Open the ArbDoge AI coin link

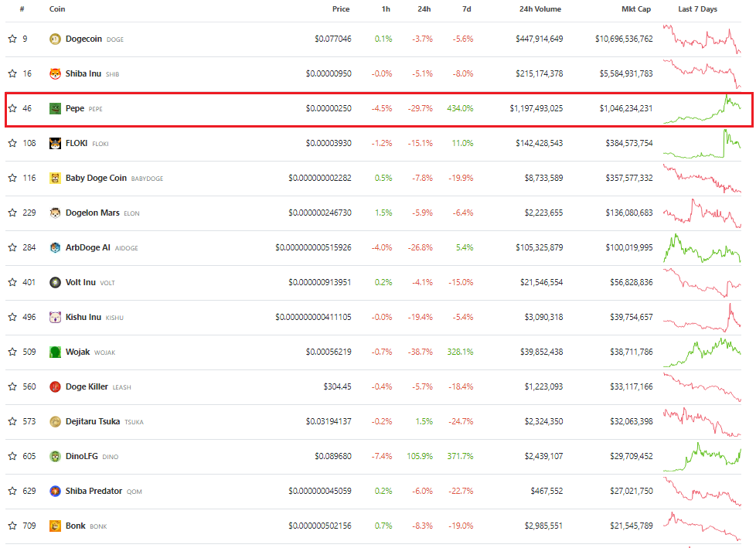pyautogui.click(x=88, y=248)
